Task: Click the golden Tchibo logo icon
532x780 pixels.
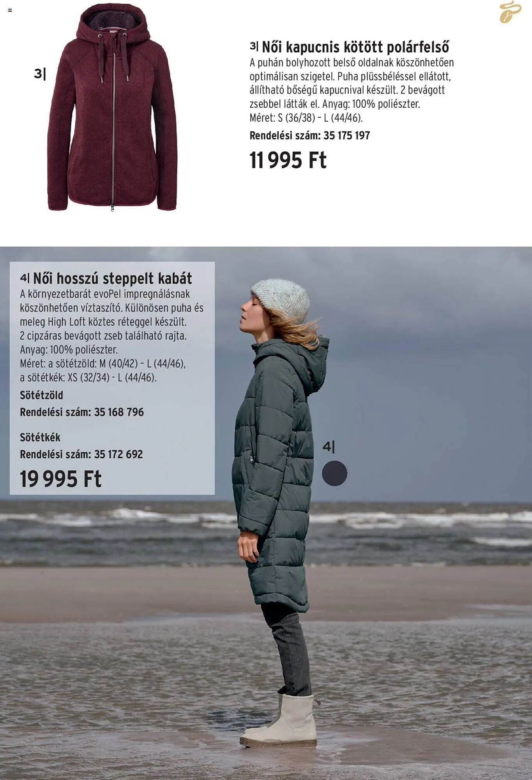Action: click(510, 12)
